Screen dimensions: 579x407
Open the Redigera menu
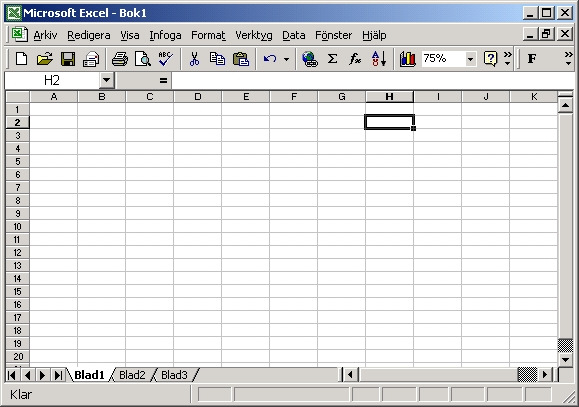click(89, 35)
